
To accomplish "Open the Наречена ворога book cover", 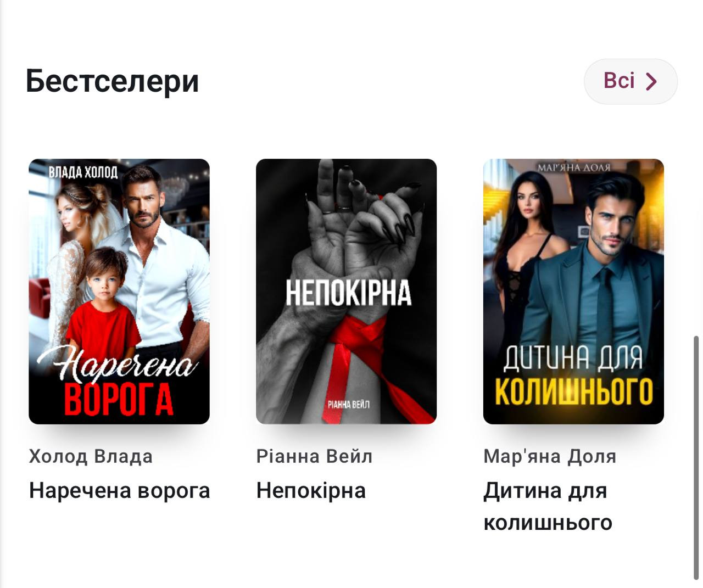I will 119,292.
